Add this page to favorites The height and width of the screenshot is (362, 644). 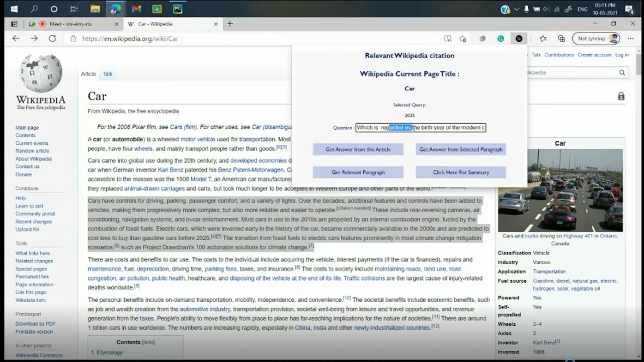pos(463,38)
